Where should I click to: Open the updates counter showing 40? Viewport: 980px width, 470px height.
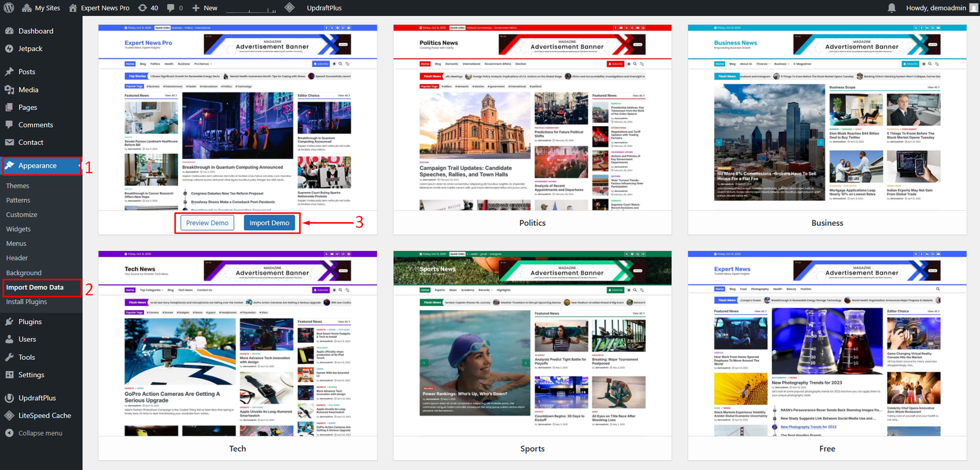click(148, 8)
